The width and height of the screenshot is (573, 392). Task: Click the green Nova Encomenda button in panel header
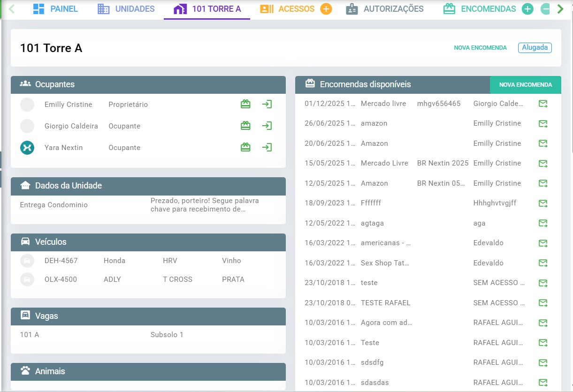coord(525,85)
